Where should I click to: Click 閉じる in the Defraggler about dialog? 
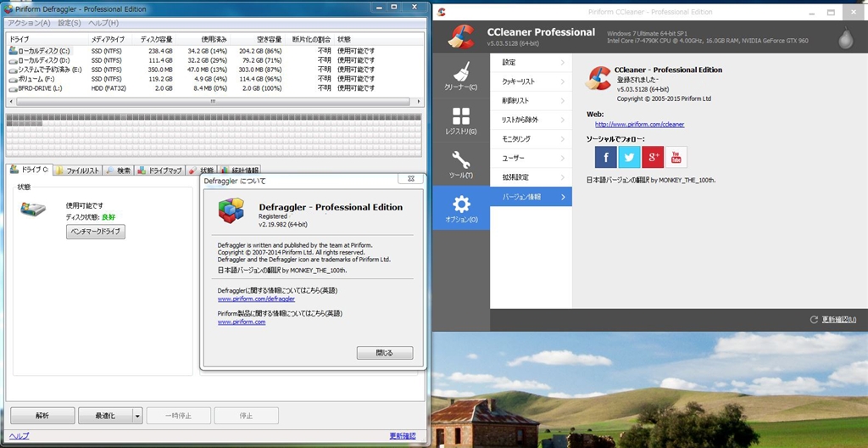pyautogui.click(x=385, y=353)
